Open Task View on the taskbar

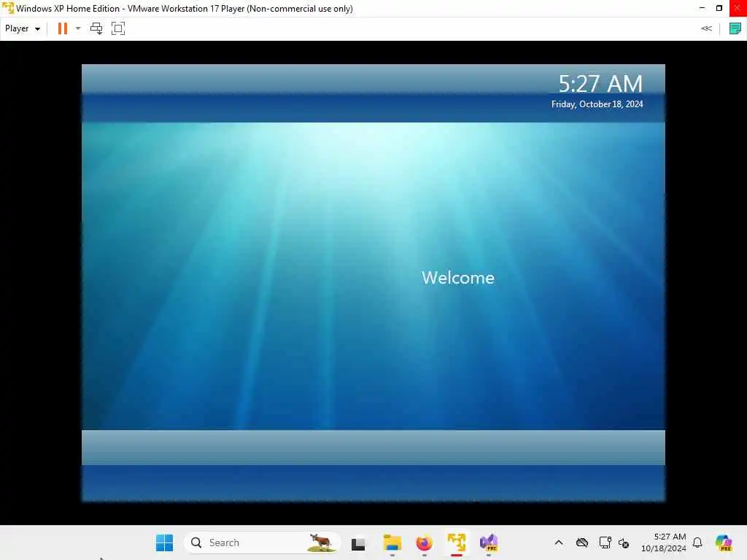click(x=358, y=543)
